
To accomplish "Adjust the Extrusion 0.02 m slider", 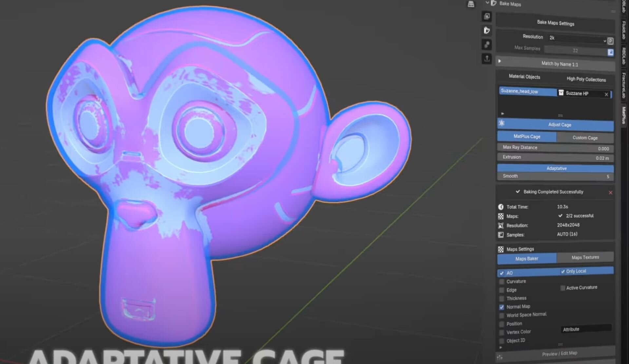I will (556, 158).
